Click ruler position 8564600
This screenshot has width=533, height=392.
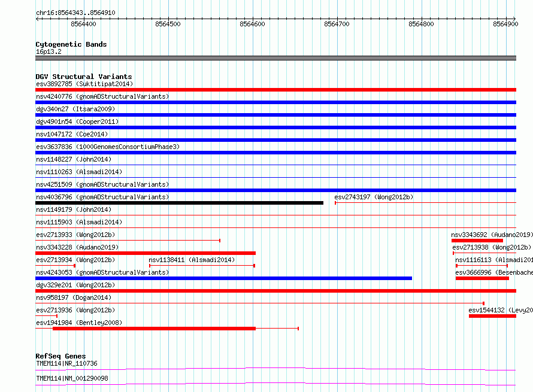252,24
